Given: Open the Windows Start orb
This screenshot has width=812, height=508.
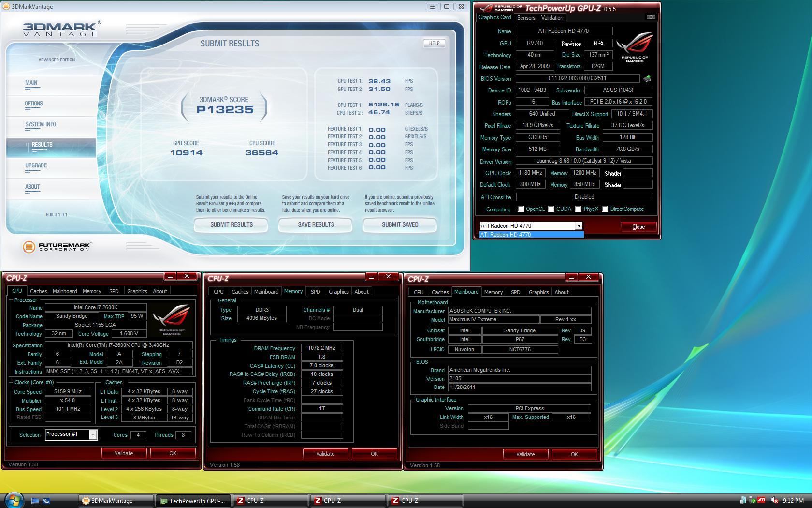Looking at the screenshot, I should tap(14, 500).
